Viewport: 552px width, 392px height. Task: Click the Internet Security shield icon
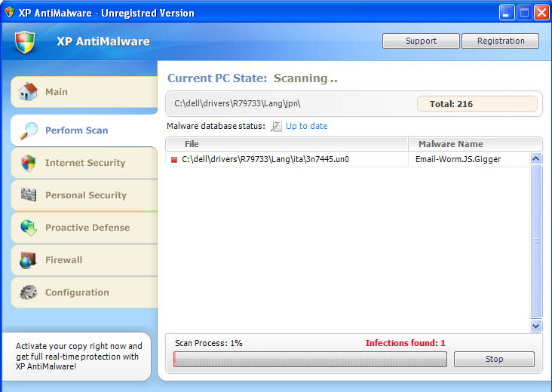(29, 163)
